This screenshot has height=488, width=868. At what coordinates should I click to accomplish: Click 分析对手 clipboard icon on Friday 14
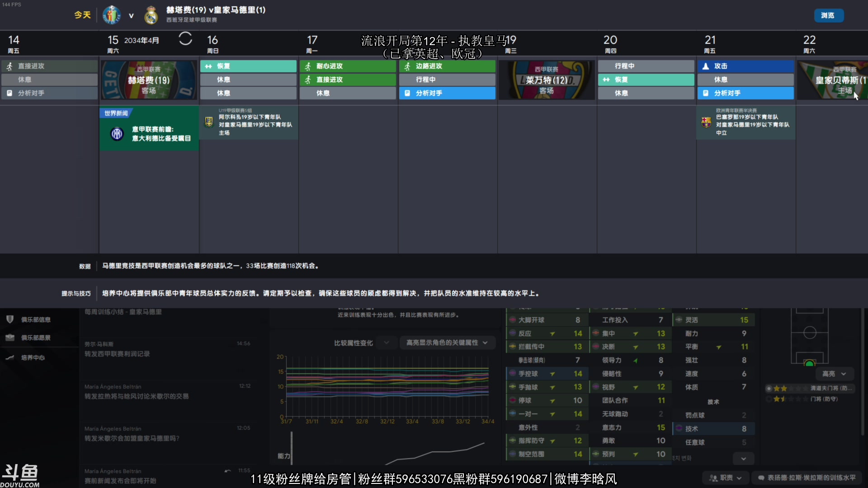[9, 93]
